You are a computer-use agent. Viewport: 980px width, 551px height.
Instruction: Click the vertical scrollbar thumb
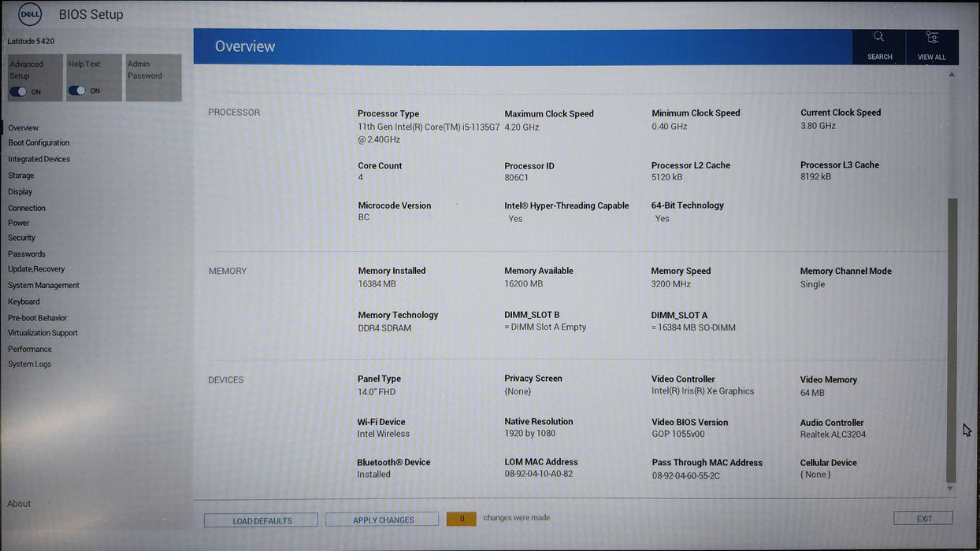pyautogui.click(x=951, y=338)
